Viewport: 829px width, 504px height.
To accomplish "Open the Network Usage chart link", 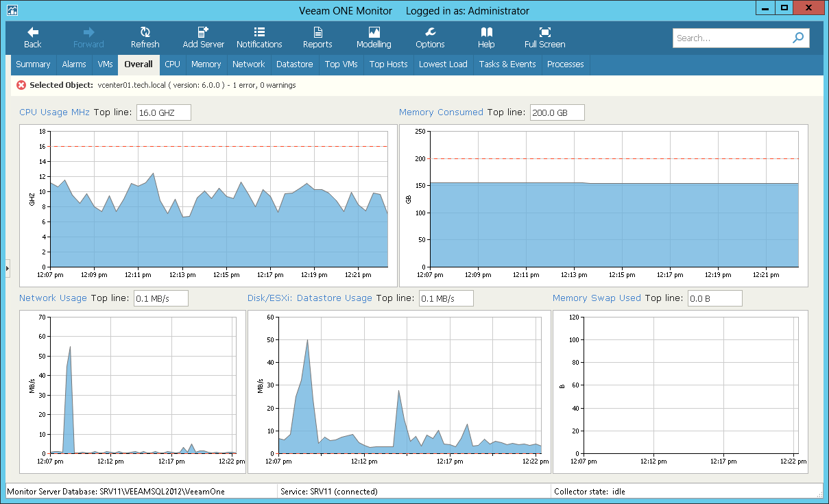I will coord(53,298).
